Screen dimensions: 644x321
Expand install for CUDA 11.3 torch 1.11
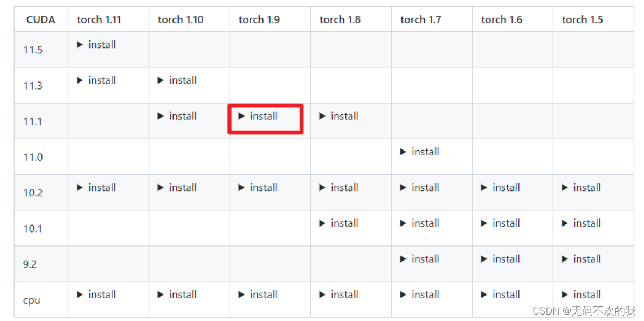tap(96, 80)
